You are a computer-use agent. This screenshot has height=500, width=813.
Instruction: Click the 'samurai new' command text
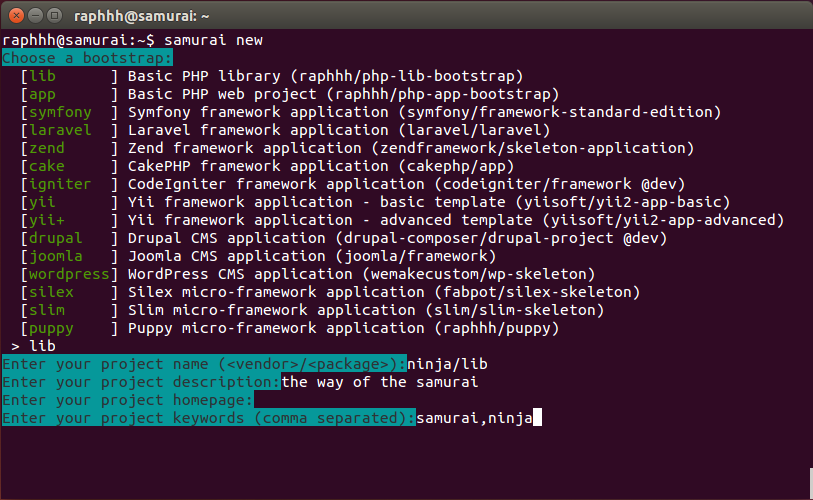pos(213,40)
